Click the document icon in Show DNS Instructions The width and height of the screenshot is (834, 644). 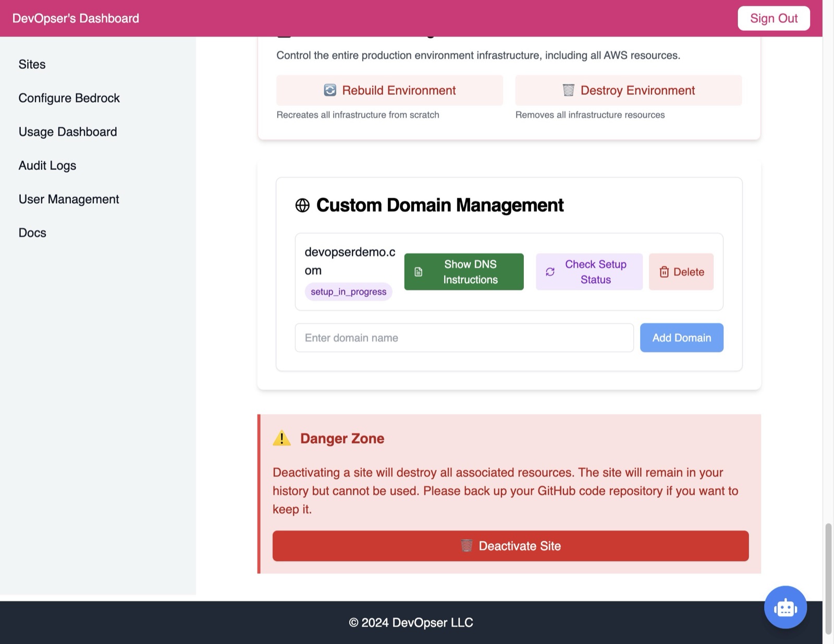[x=418, y=272]
